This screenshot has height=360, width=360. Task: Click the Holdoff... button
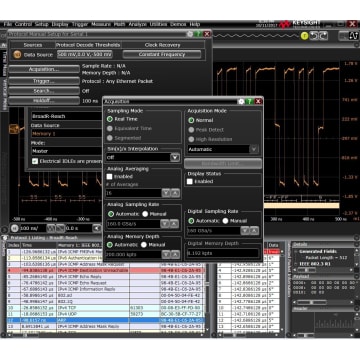[x=44, y=101]
